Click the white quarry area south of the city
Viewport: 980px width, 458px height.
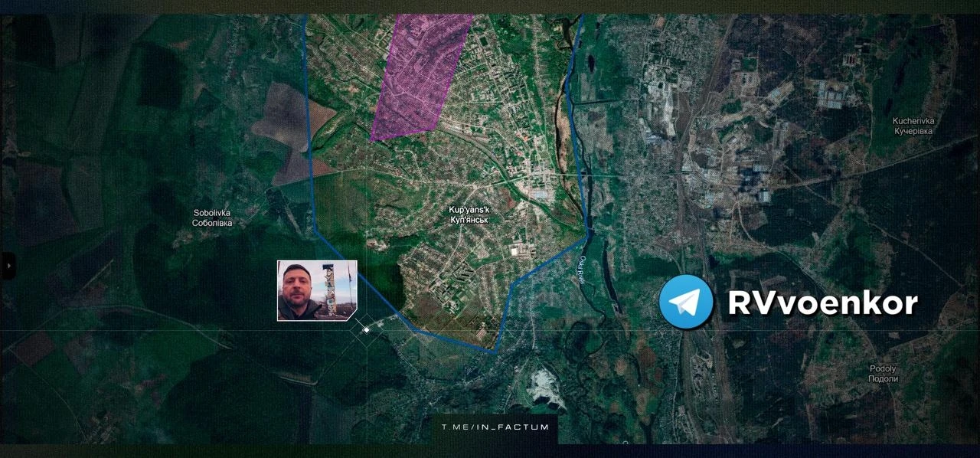[545, 384]
